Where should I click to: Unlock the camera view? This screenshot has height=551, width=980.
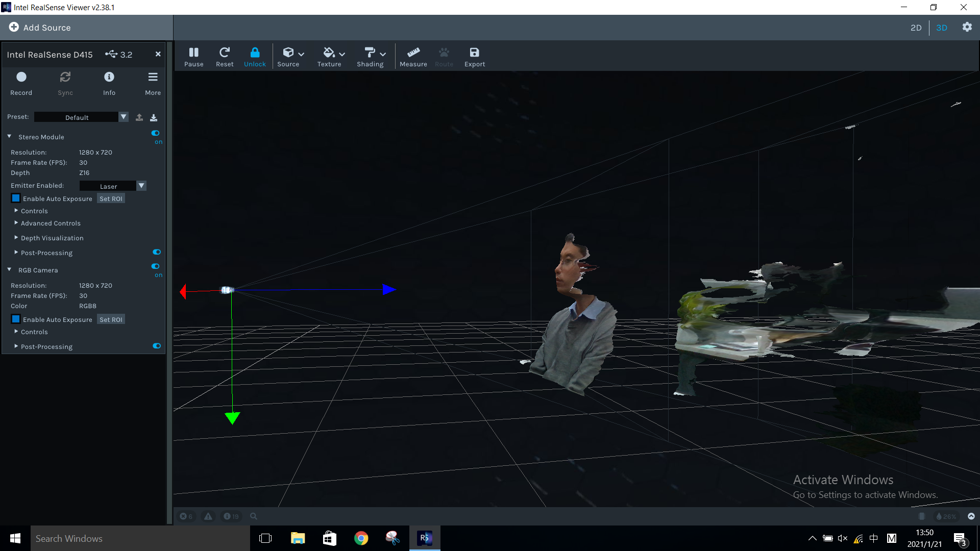click(255, 56)
